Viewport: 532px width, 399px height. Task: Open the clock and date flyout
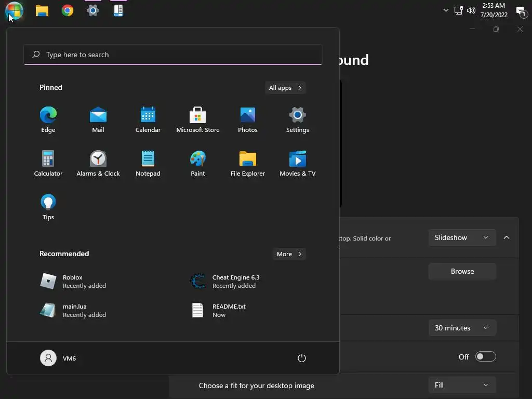pos(494,10)
